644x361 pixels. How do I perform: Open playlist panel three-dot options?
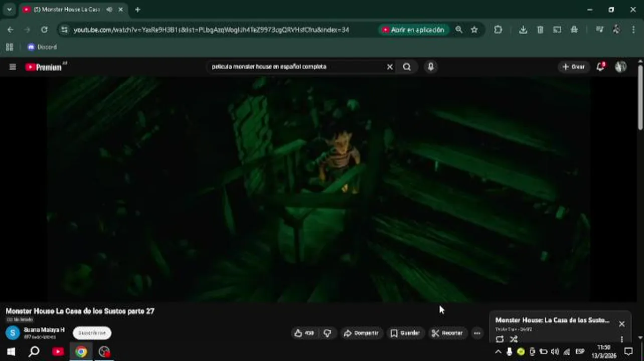pos(622,339)
